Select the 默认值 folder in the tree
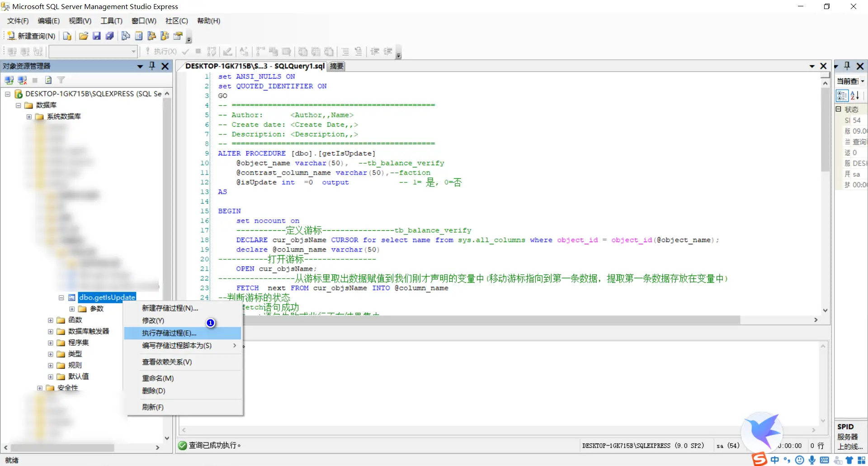The height and width of the screenshot is (466, 868). point(79,376)
